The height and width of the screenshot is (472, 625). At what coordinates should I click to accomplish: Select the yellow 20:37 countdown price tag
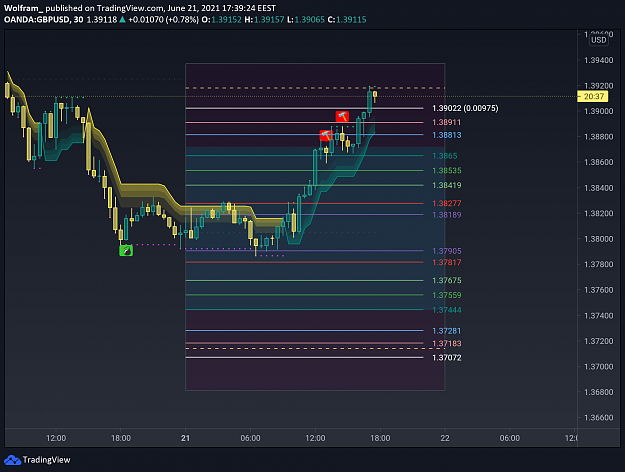point(593,96)
